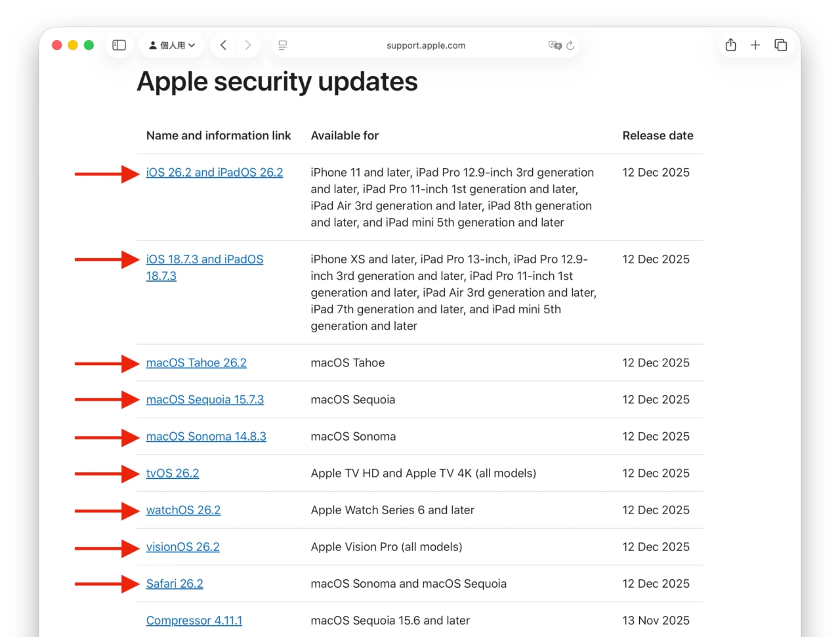The height and width of the screenshot is (637, 840).
Task: Open the tvOS 26.2 security update link
Action: (173, 473)
